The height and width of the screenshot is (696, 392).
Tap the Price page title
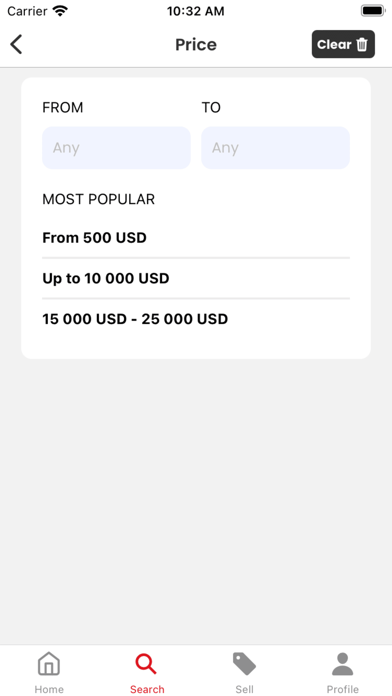[x=196, y=44]
